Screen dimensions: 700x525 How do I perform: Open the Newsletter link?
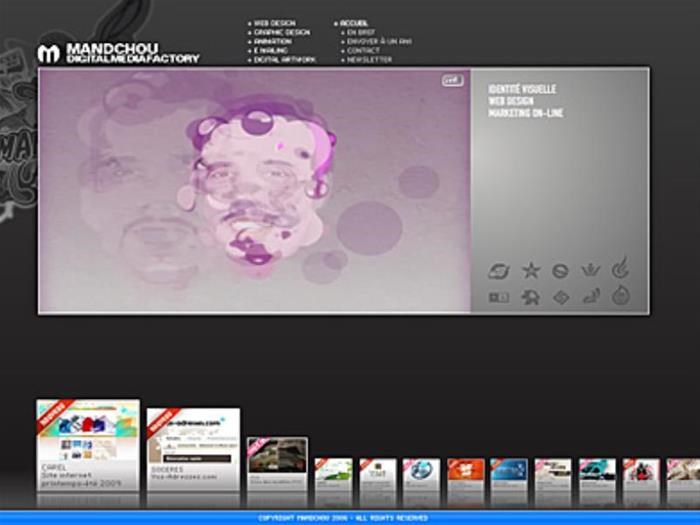click(369, 60)
